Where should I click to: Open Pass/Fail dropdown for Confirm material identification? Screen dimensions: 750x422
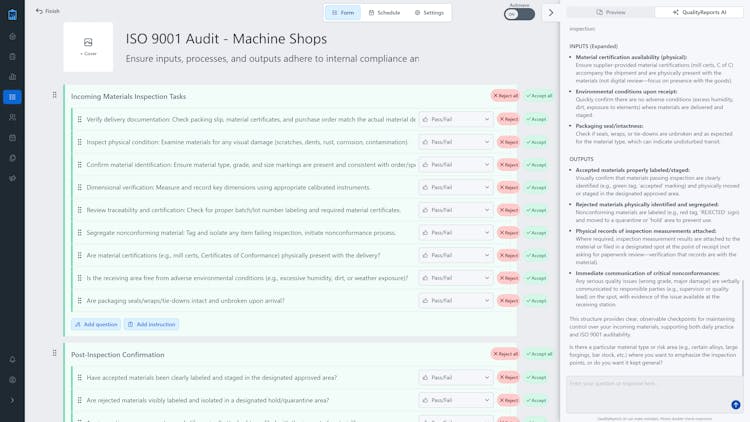(455, 165)
